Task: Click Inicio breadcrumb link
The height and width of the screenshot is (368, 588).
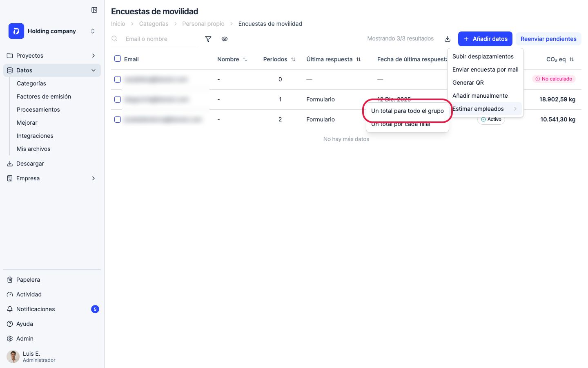Action: click(118, 24)
